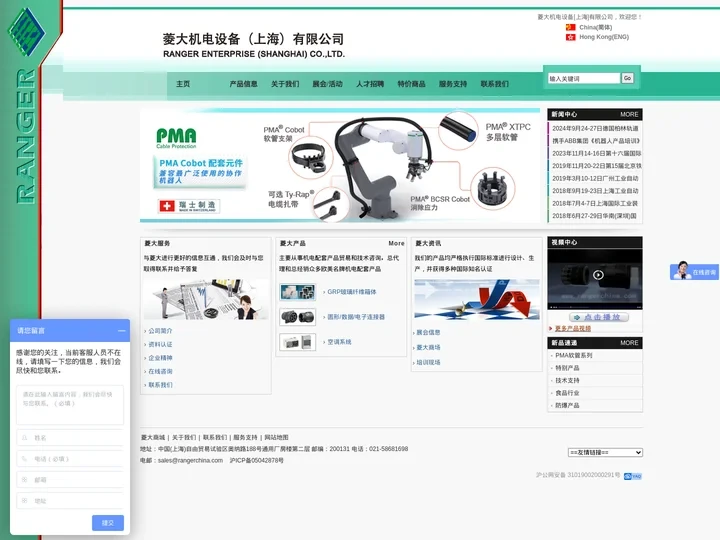Open the 主页 menu item
720x540 pixels.
pos(183,84)
